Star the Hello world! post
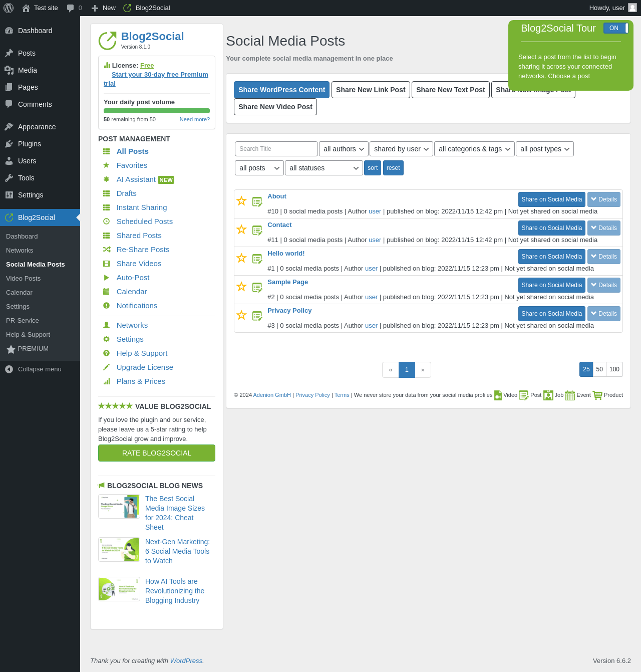Image resolution: width=641 pixels, height=672 pixels. click(241, 258)
